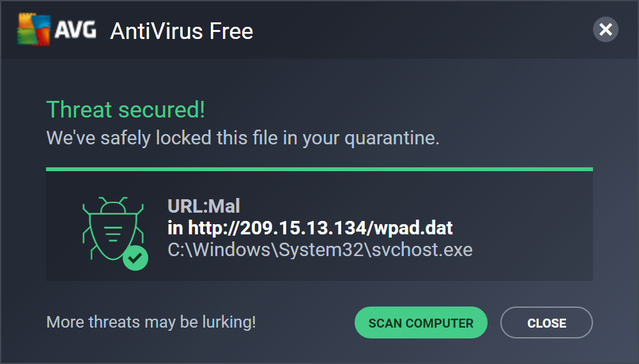The height and width of the screenshot is (364, 639).
Task: Dismiss dialog with round X icon
Action: (x=605, y=29)
